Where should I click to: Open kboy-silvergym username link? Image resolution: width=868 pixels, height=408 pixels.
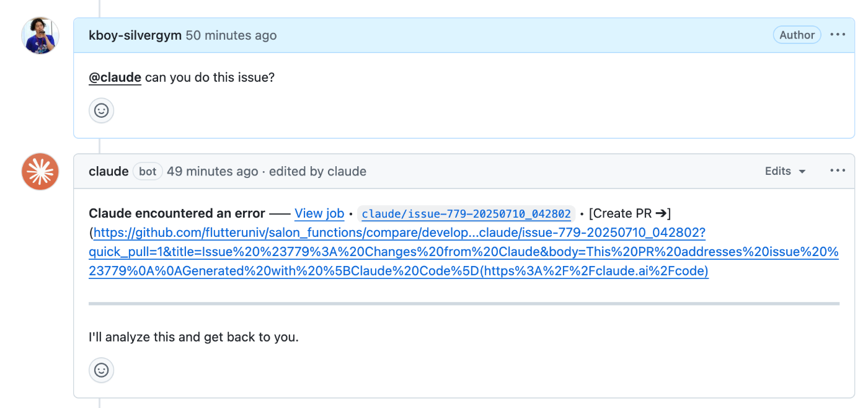pyautogui.click(x=135, y=35)
